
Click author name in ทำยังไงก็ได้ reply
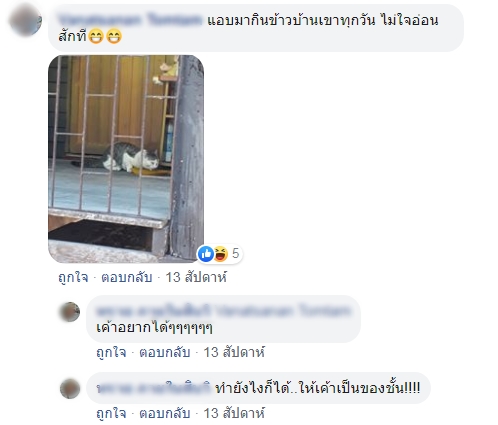(x=154, y=388)
